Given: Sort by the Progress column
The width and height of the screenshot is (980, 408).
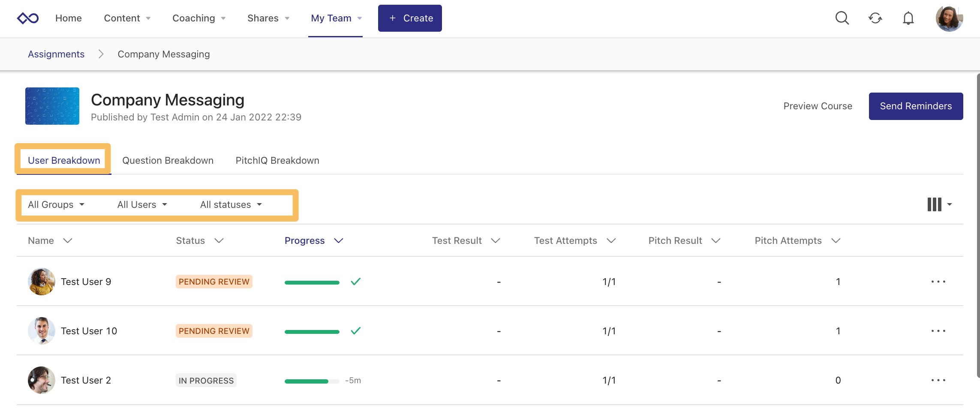Looking at the screenshot, I should pyautogui.click(x=314, y=240).
